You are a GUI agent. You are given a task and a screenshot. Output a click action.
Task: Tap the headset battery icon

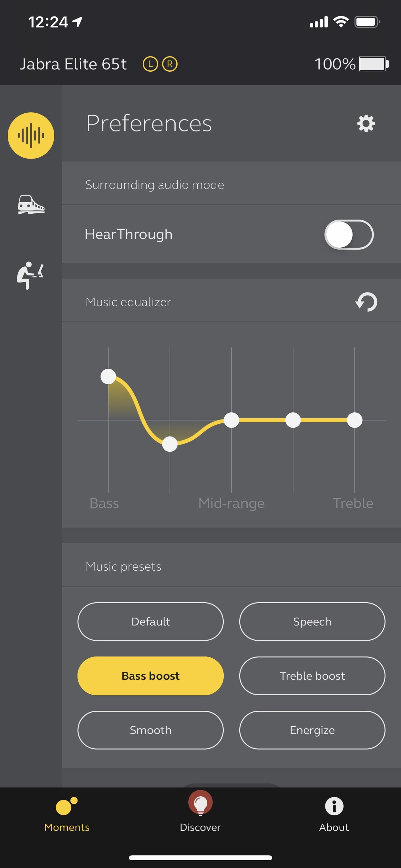click(x=374, y=64)
